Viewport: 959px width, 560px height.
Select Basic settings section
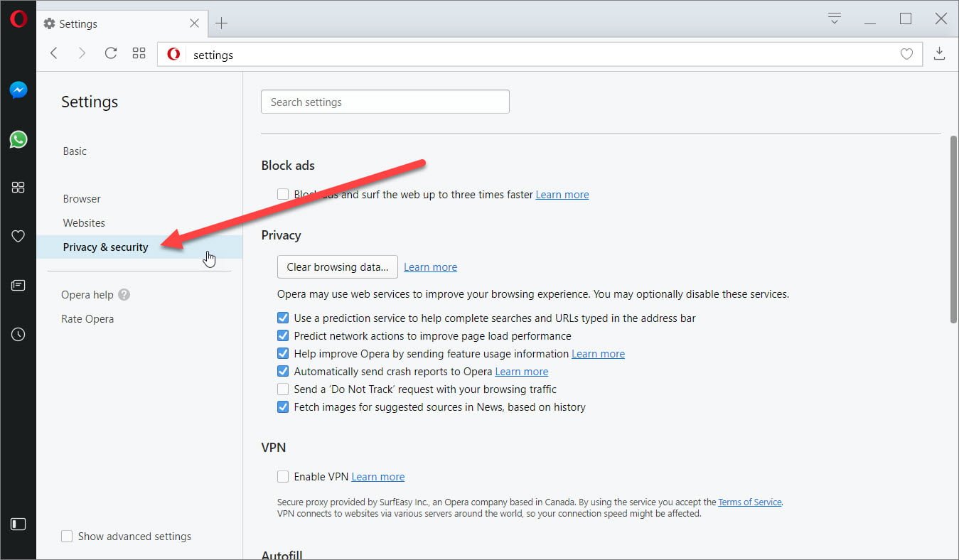(75, 151)
